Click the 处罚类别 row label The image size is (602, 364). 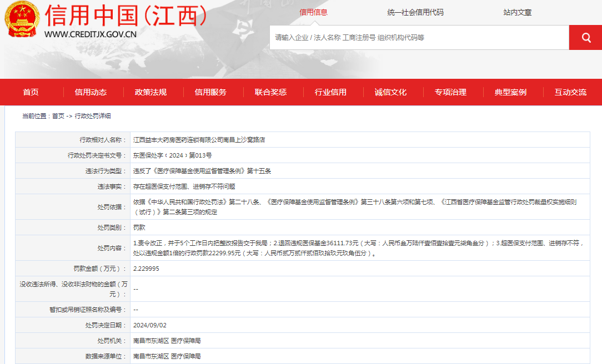(x=112, y=228)
